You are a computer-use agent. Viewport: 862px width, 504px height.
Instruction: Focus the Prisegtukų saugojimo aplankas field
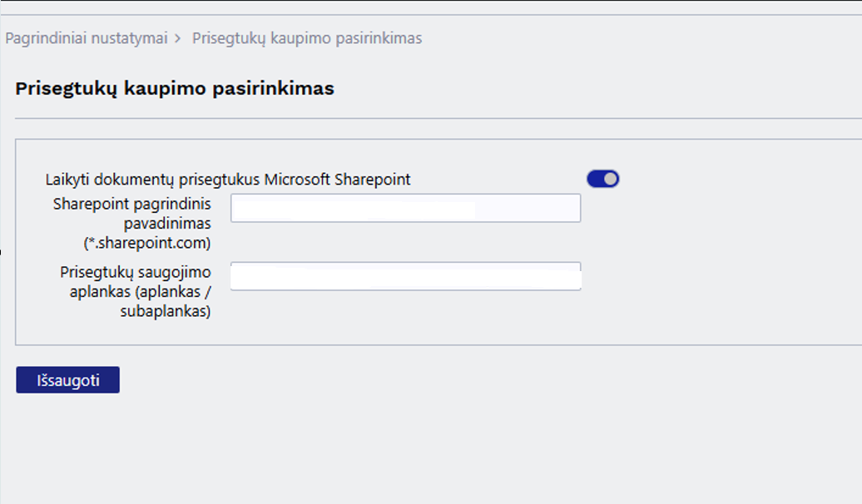tap(405, 276)
